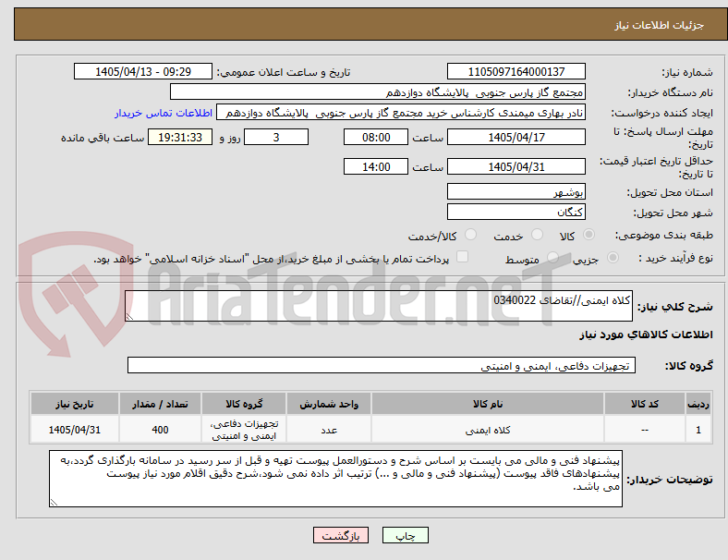Viewport: 728px width, 560px height.
Task: Click the goods group field تجهیزات دفاعی
Action: (382, 365)
